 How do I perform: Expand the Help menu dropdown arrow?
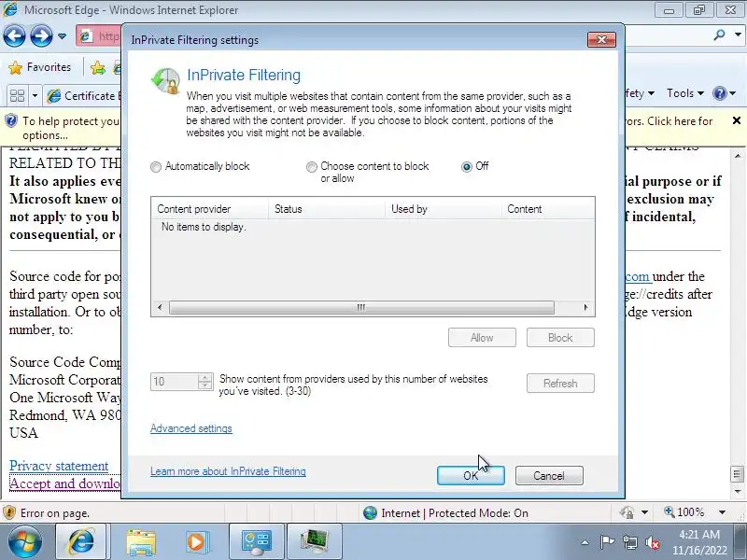(733, 93)
